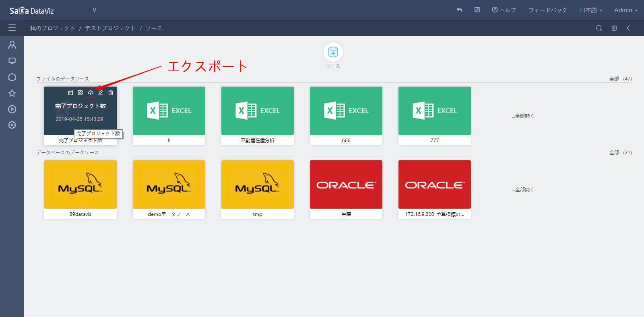Click ファイルのデータソース section heading
Viewport: 644px width, 317px height.
point(62,79)
